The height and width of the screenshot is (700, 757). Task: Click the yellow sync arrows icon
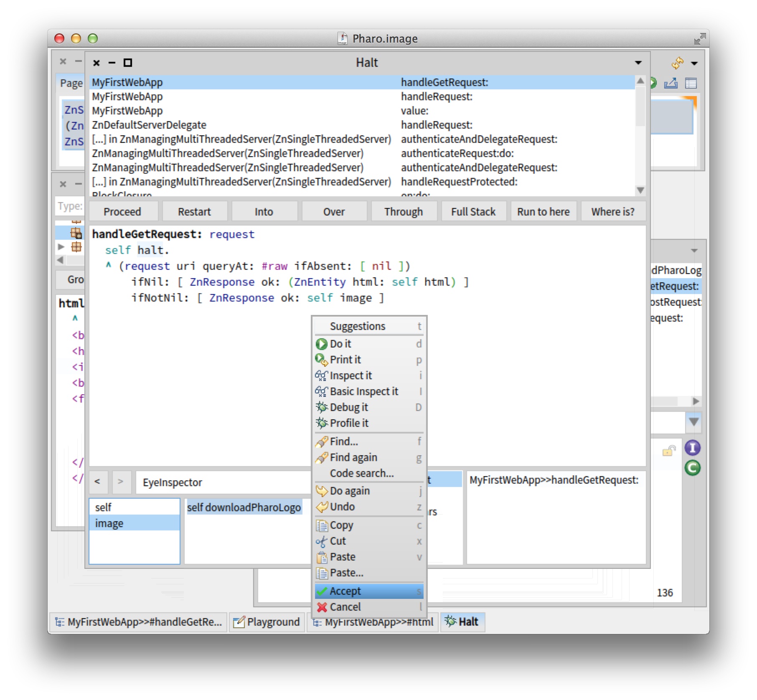pos(677,63)
